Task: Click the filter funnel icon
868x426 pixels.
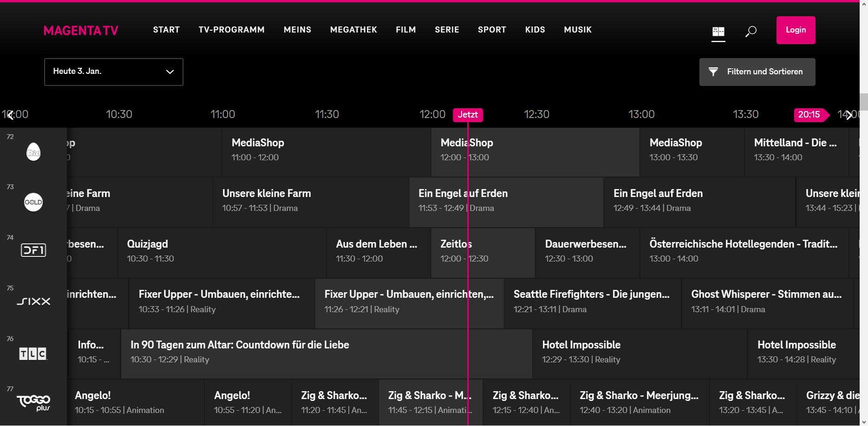Action: [713, 72]
